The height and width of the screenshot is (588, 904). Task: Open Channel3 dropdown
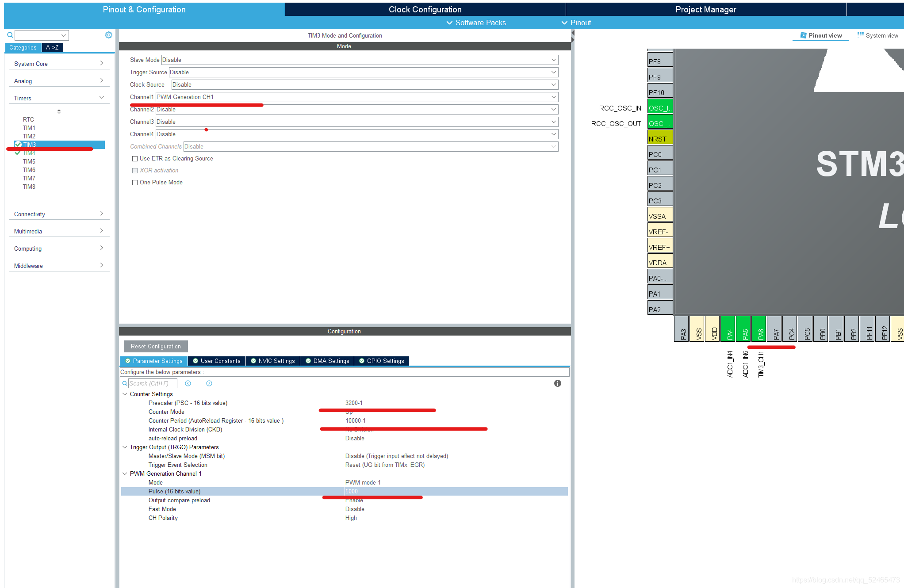point(357,122)
